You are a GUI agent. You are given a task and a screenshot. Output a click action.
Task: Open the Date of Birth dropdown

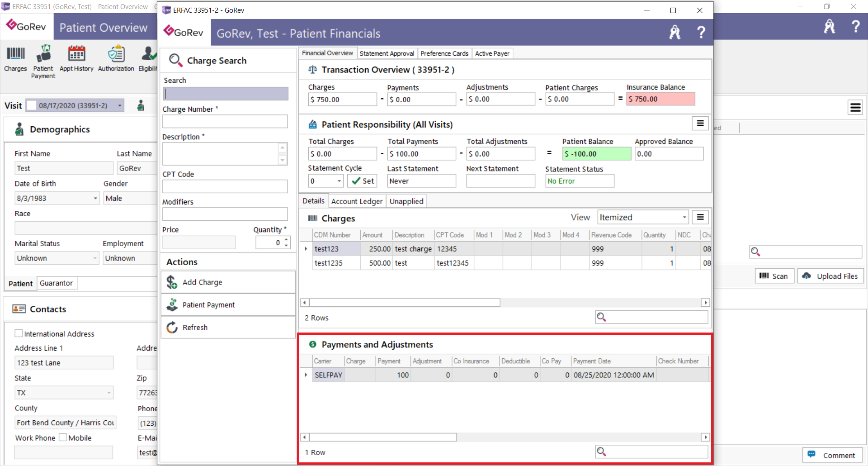point(95,198)
